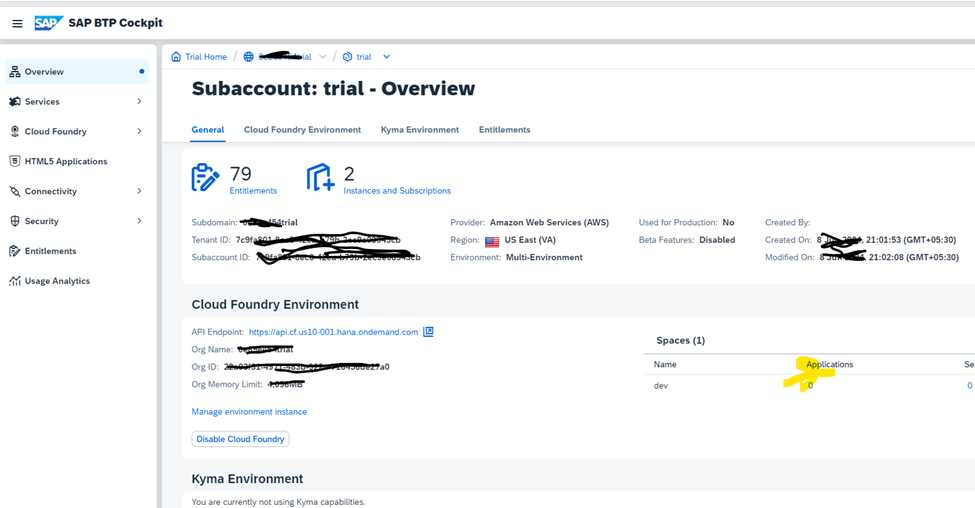Viewport: 975px width, 508px height.
Task: Click Manage environment instance link
Action: click(x=249, y=412)
